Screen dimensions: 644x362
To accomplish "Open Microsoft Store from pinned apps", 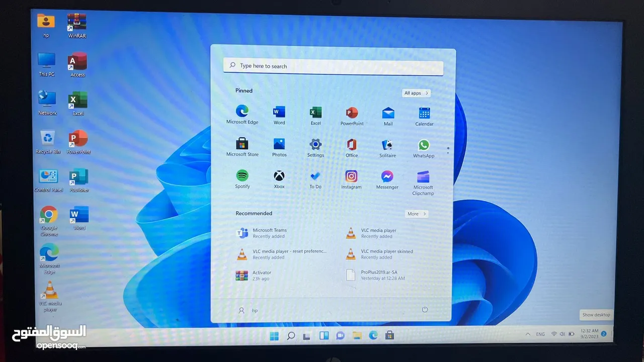I will coord(242,147).
